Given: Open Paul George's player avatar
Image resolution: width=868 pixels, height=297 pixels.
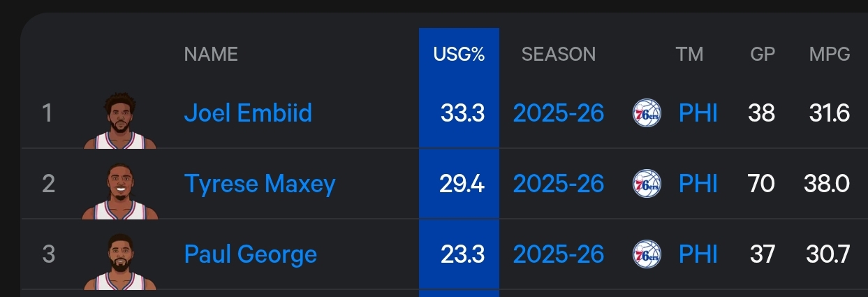Looking at the screenshot, I should tap(119, 262).
